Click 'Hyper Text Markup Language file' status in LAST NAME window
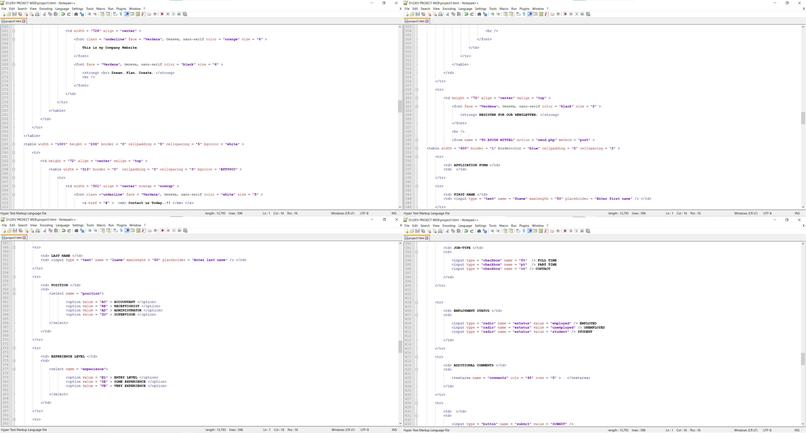This screenshot has height=433, width=806. point(23,429)
